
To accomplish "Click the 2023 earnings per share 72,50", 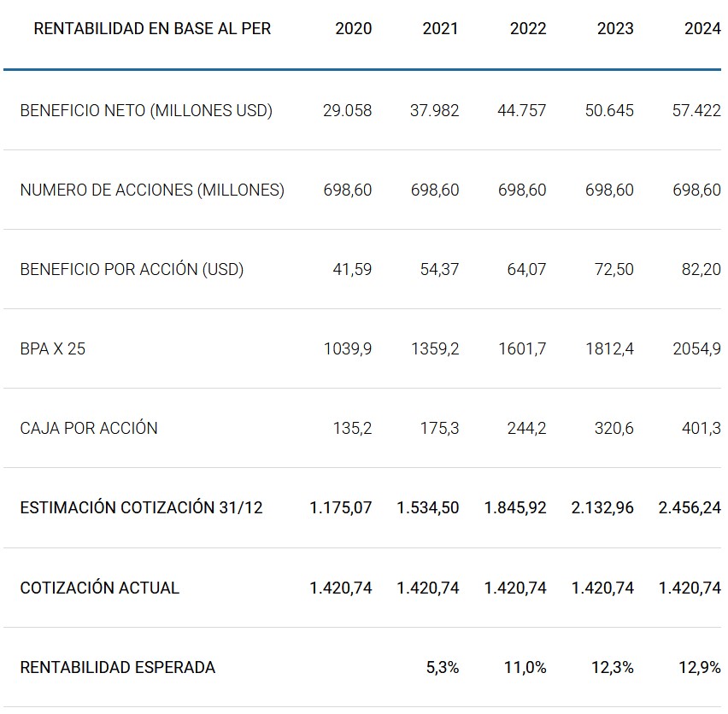I will point(614,270).
